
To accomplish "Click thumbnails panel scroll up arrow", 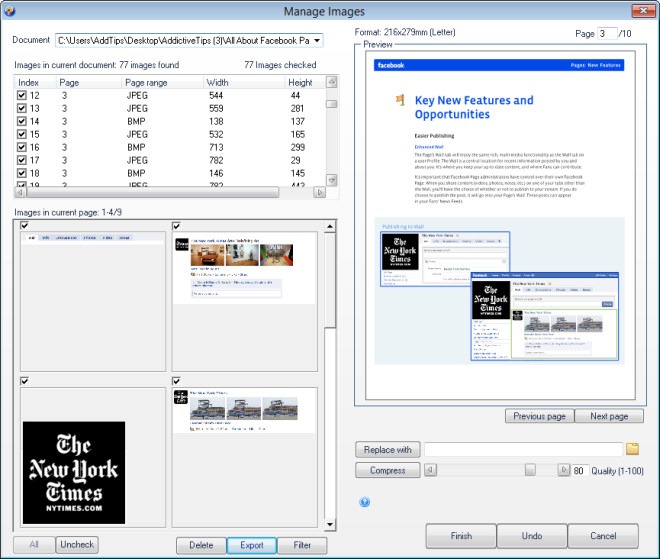I will tap(330, 227).
